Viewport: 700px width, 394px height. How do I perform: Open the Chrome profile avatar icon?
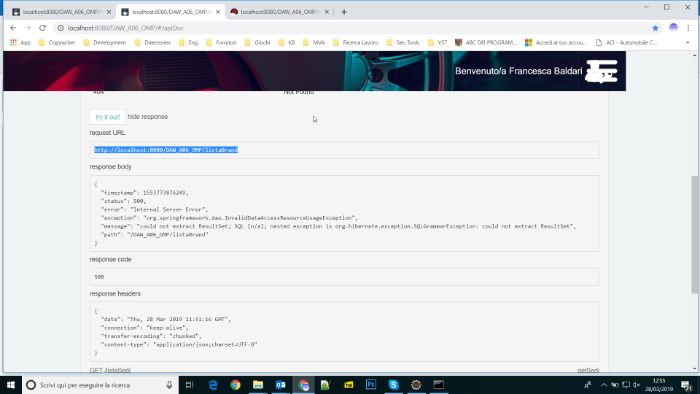(x=673, y=28)
